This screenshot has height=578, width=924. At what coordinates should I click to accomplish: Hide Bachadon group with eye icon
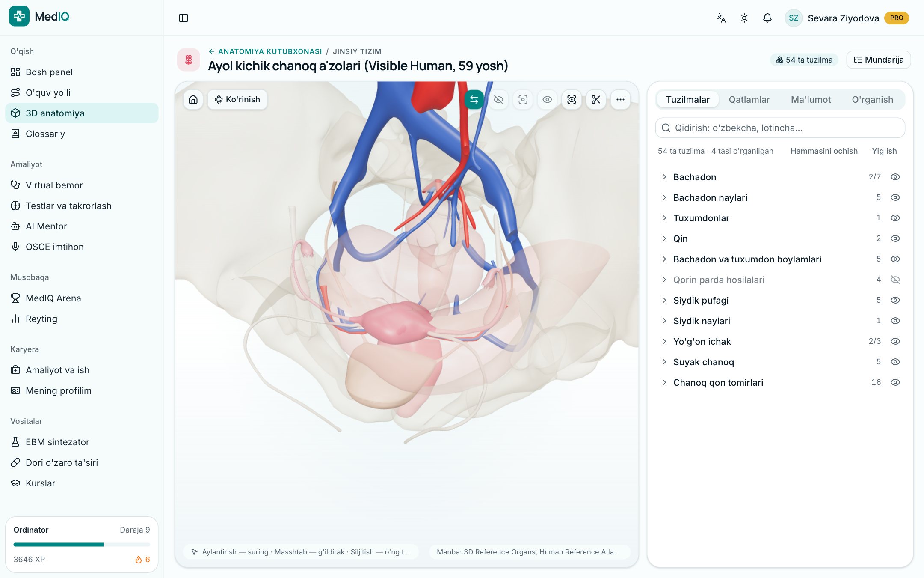(x=895, y=177)
